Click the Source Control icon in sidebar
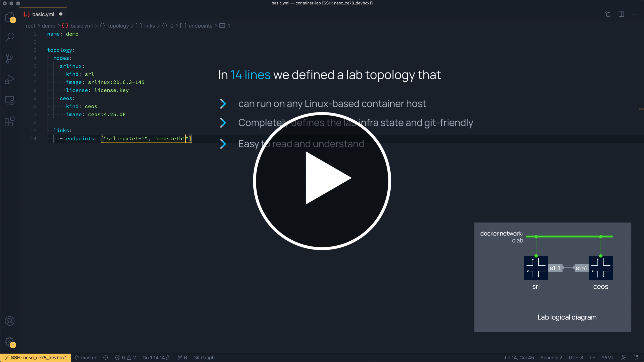The height and width of the screenshot is (362, 644). click(10, 58)
